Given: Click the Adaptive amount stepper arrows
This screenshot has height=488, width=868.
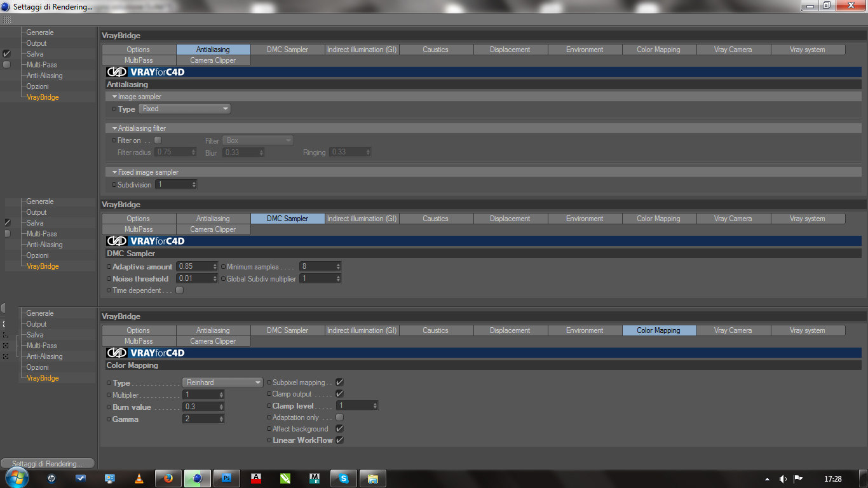Looking at the screenshot, I should (x=216, y=266).
